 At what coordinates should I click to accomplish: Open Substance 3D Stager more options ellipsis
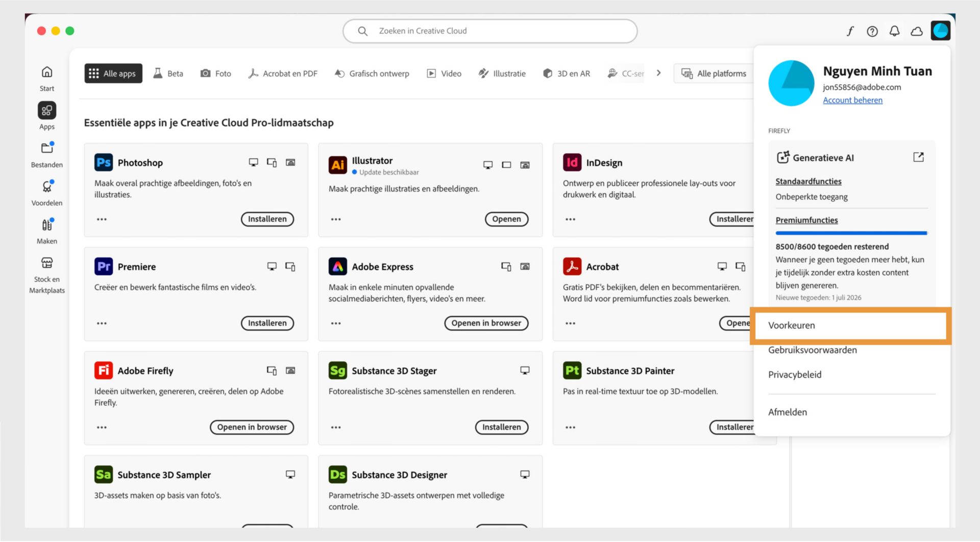pyautogui.click(x=336, y=428)
